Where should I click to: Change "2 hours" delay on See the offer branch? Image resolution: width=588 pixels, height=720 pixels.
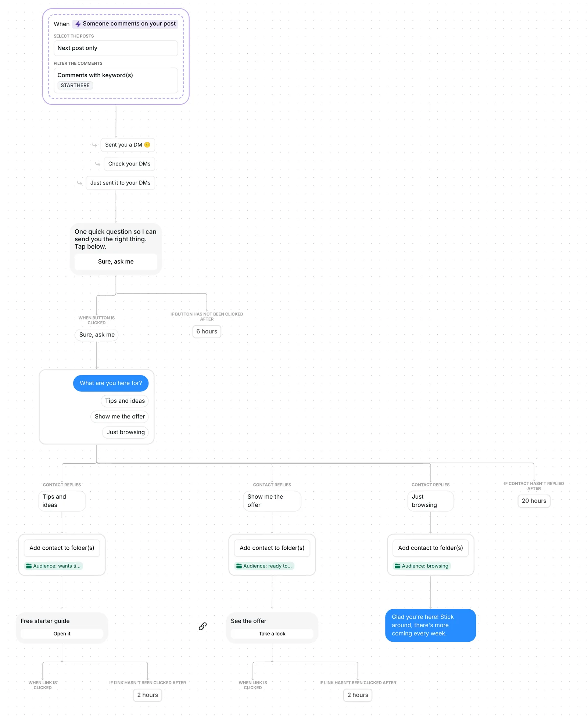358,695
